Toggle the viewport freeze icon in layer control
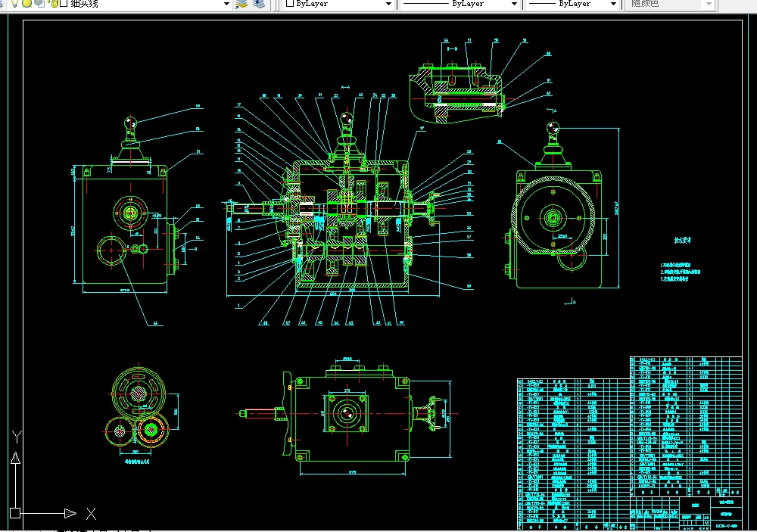The height and width of the screenshot is (532, 757). tap(39, 3)
